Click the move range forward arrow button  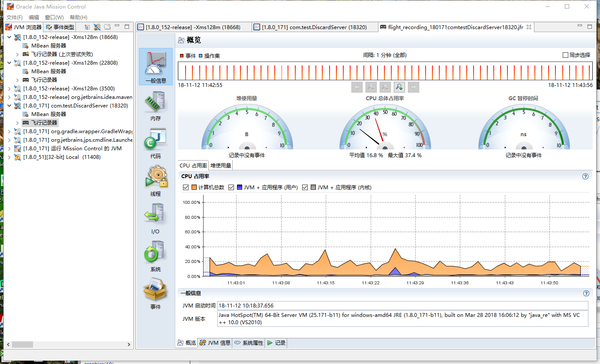click(414, 87)
